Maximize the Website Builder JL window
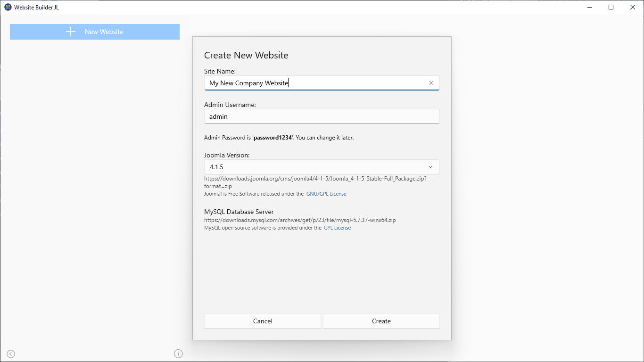The height and width of the screenshot is (362, 644). [611, 7]
